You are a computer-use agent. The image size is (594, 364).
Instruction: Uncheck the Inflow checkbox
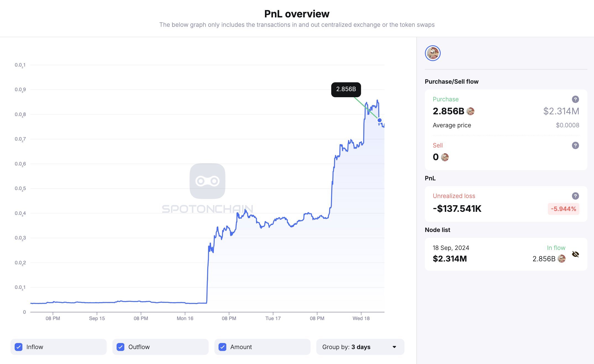click(19, 347)
